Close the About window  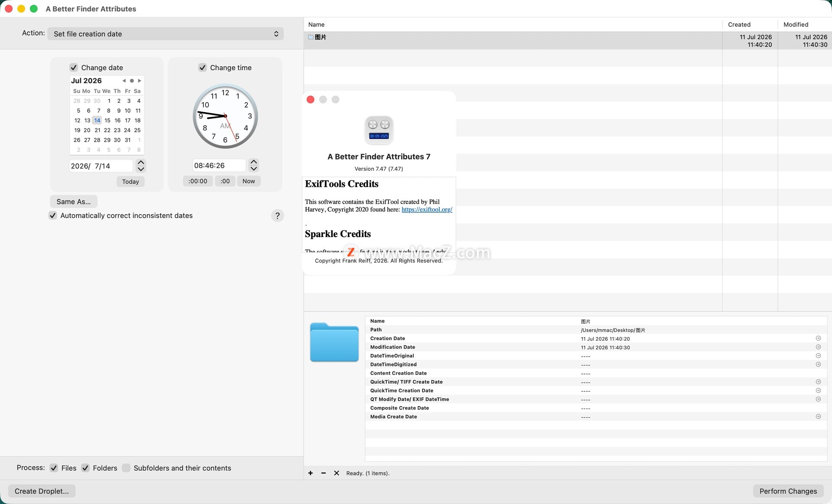pyautogui.click(x=310, y=100)
